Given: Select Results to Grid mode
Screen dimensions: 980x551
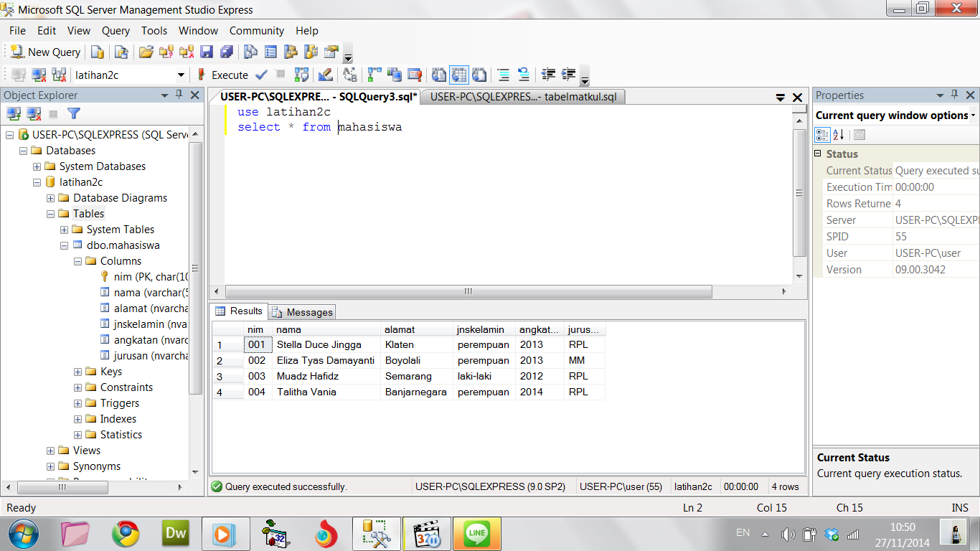Looking at the screenshot, I should point(459,75).
